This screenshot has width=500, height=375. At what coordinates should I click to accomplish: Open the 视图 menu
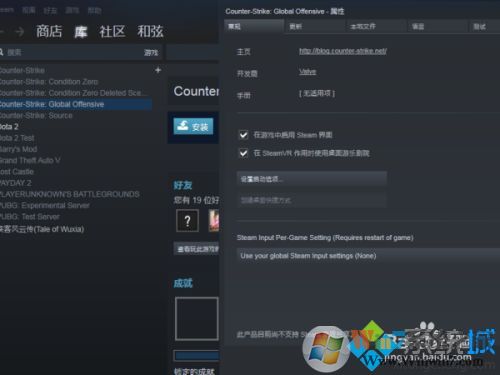[29, 10]
